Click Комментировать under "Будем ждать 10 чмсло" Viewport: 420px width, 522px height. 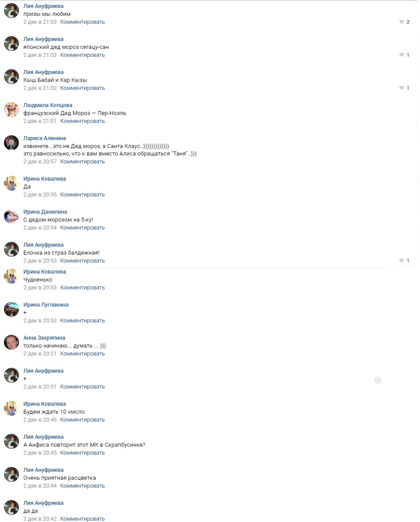(x=82, y=420)
